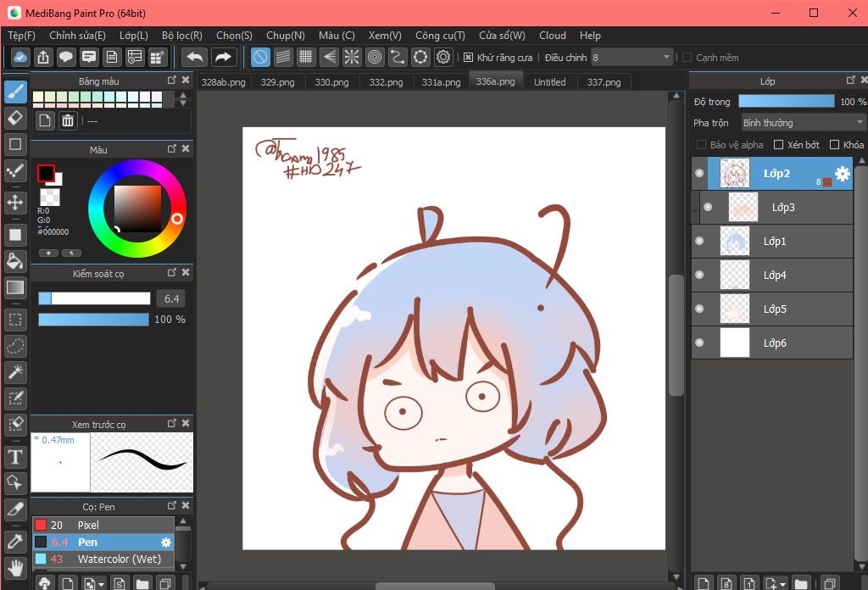This screenshot has width=868, height=590.
Task: Delete palette color with trash icon
Action: point(68,120)
